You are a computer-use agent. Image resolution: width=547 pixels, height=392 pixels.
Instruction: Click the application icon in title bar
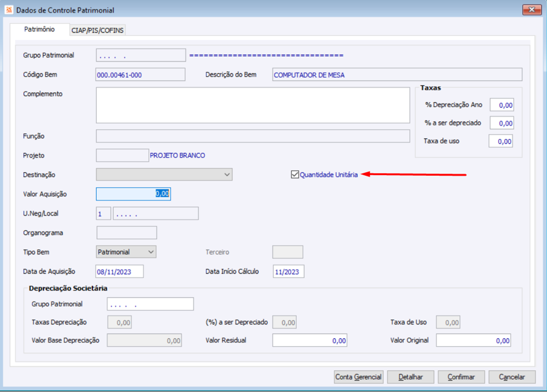[9, 10]
